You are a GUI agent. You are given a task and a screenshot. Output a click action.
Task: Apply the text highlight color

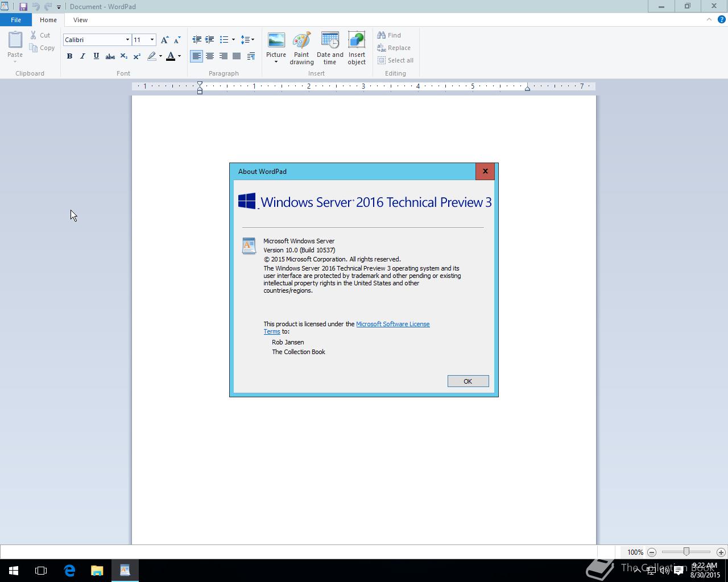(x=152, y=56)
